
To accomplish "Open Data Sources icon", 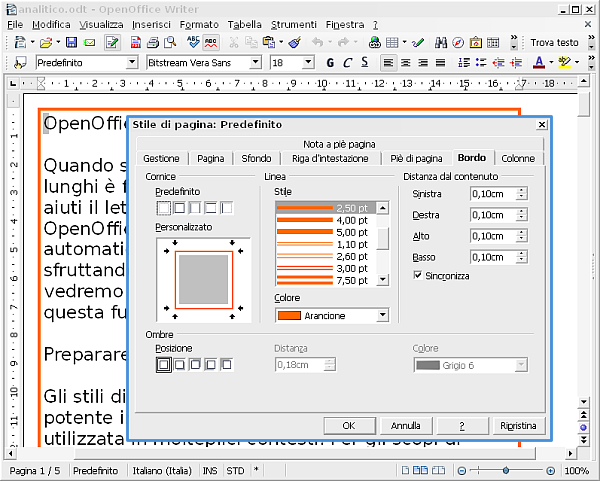I will [493, 42].
